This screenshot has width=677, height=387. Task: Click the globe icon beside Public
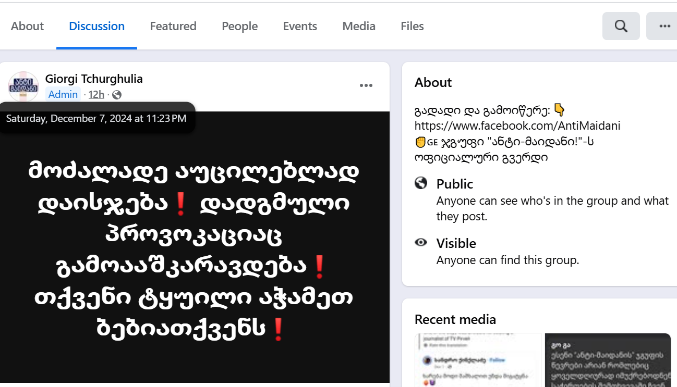pyautogui.click(x=421, y=183)
